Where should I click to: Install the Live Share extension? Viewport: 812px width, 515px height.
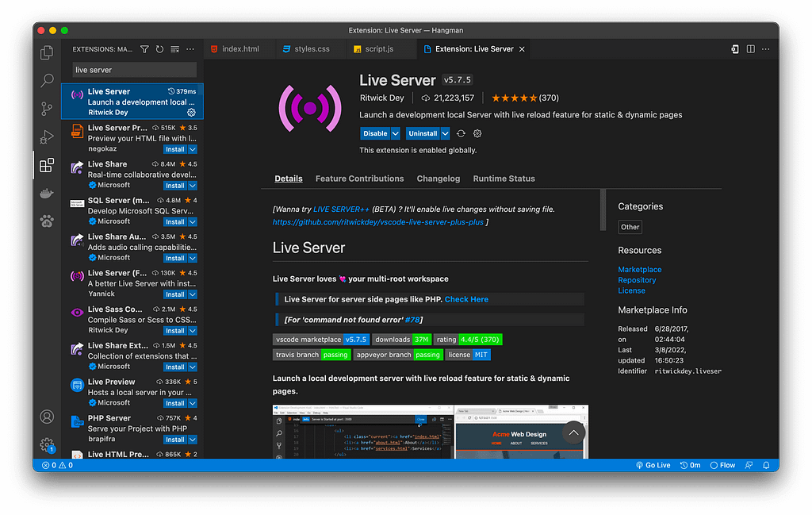click(x=175, y=186)
